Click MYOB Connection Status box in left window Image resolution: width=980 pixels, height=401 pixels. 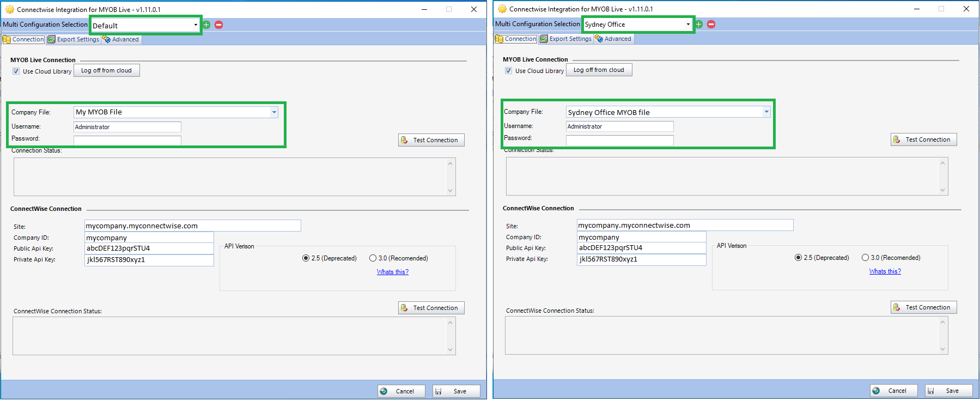[234, 177]
